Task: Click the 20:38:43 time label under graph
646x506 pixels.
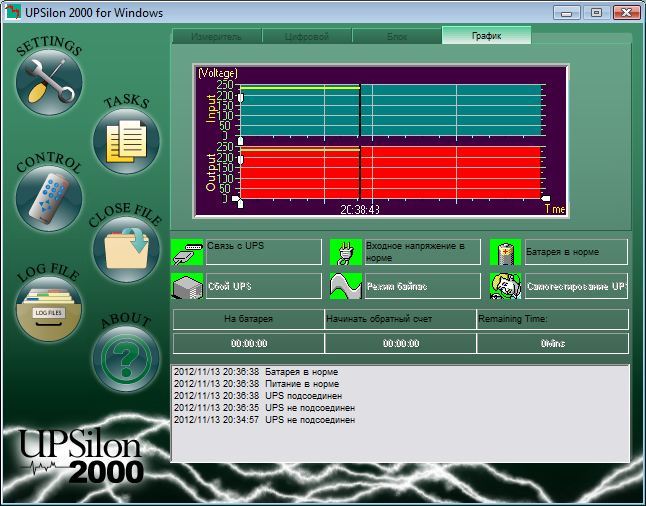Action: (360, 210)
